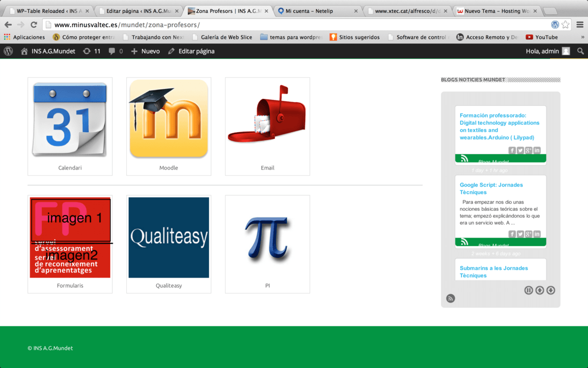Share Formación professorado post on Twitter

click(520, 150)
